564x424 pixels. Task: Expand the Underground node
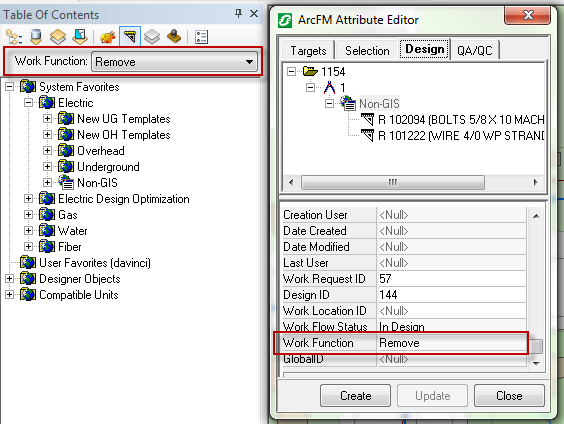(47, 167)
